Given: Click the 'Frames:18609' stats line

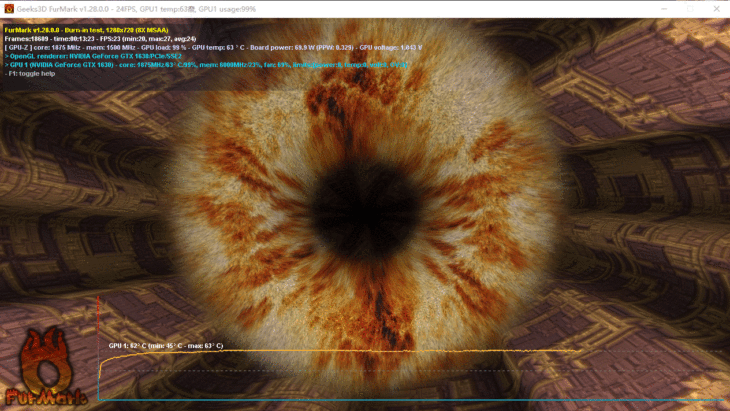Looking at the screenshot, I should point(100,39).
